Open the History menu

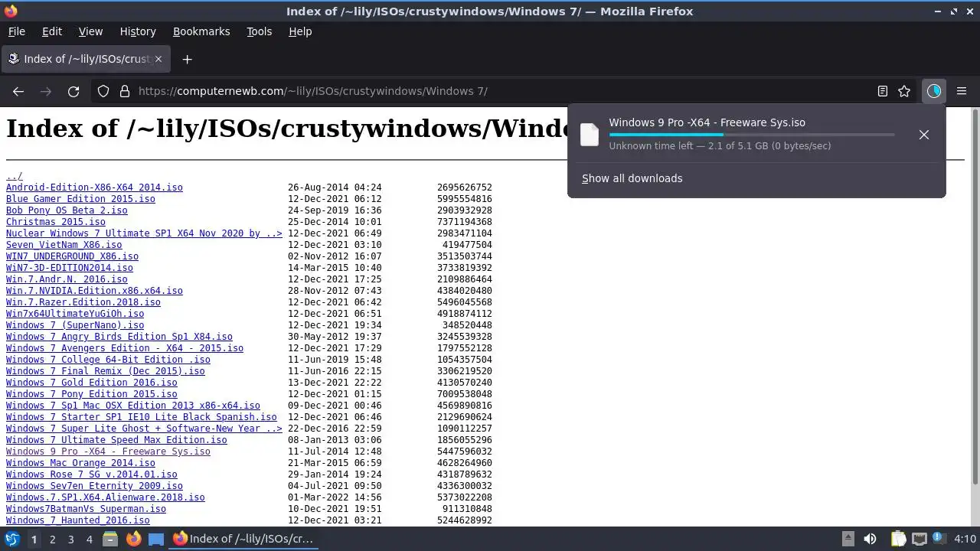click(x=138, y=31)
